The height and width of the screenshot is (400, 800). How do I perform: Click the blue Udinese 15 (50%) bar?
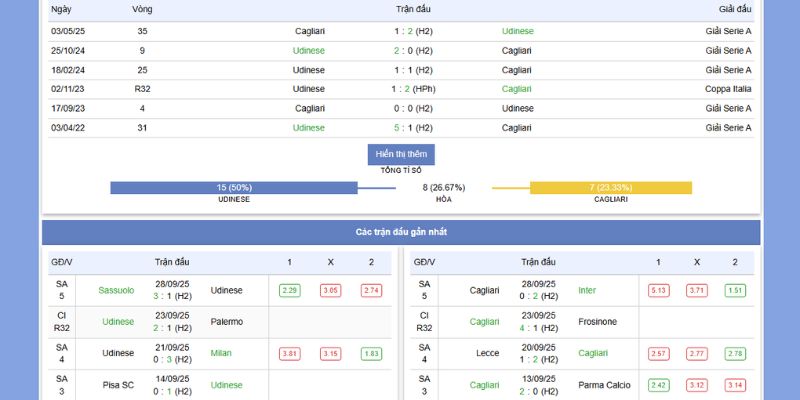point(233,187)
